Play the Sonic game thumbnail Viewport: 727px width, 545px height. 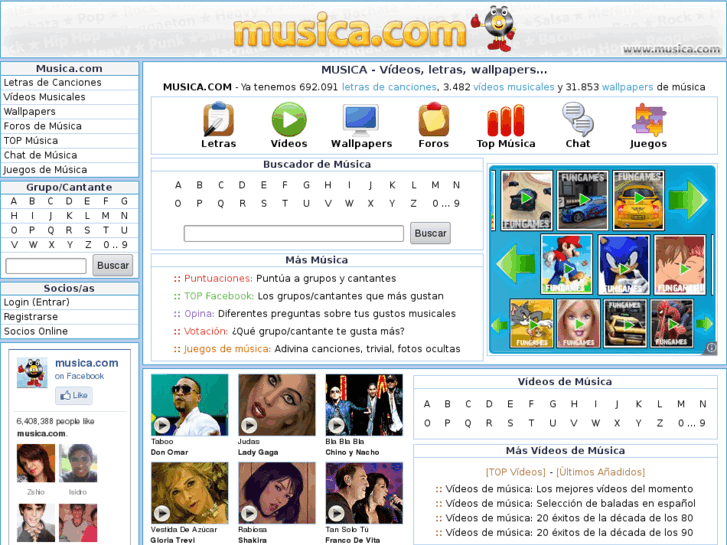pos(624,264)
